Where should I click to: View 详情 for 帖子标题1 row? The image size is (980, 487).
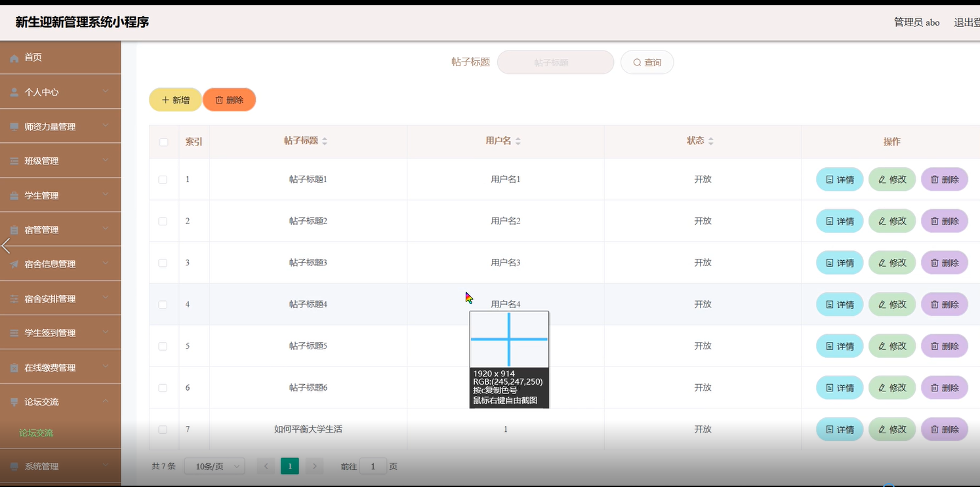[840, 180]
